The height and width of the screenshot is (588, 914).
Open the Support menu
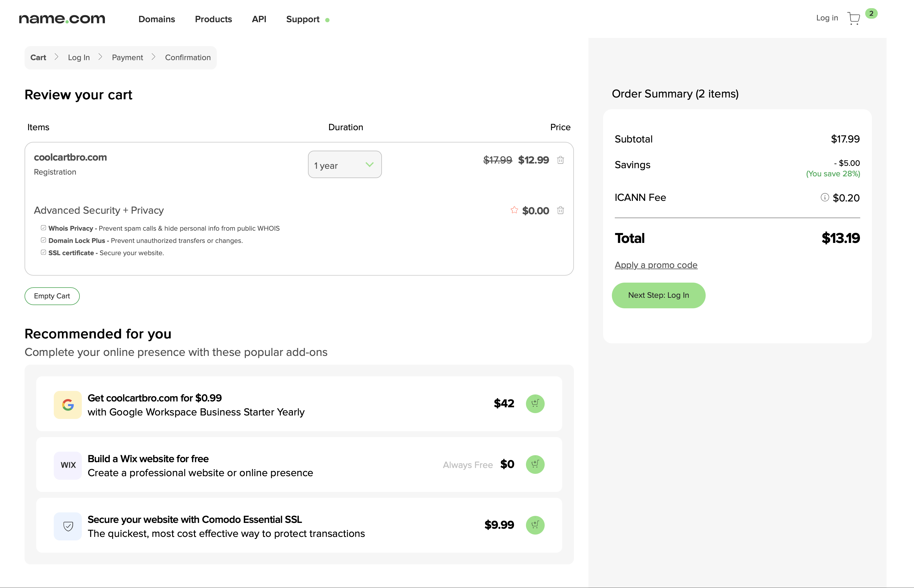click(303, 19)
